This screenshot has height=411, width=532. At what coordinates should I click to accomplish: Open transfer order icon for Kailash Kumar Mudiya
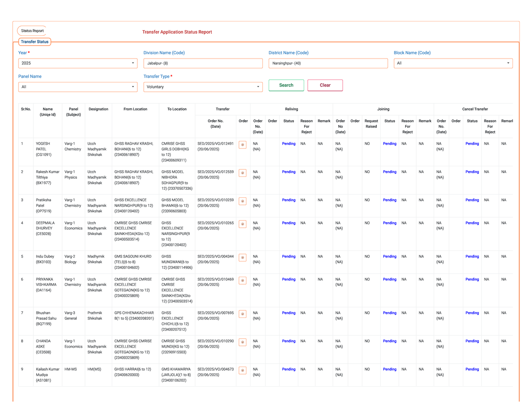[x=243, y=370]
